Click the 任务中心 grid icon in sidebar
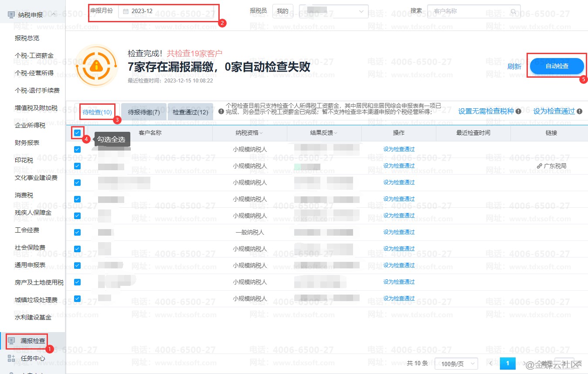The height and width of the screenshot is (374, 588). coord(12,358)
